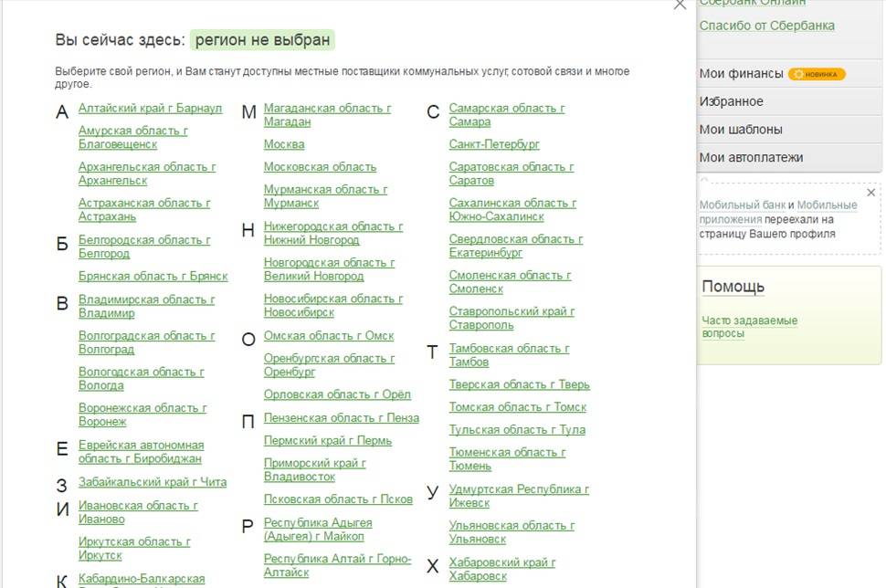The image size is (886, 588).
Task: Select Забайкальский край г Чита
Action: coord(153,482)
